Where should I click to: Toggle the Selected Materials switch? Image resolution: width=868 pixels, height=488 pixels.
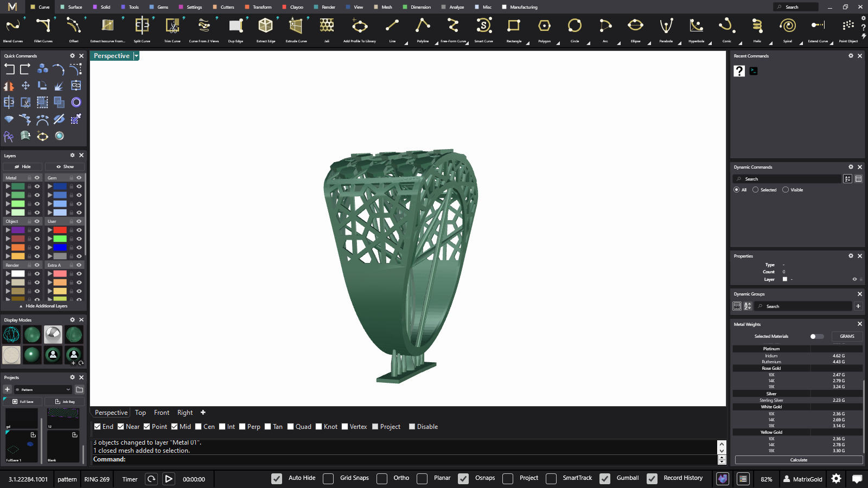click(x=816, y=336)
